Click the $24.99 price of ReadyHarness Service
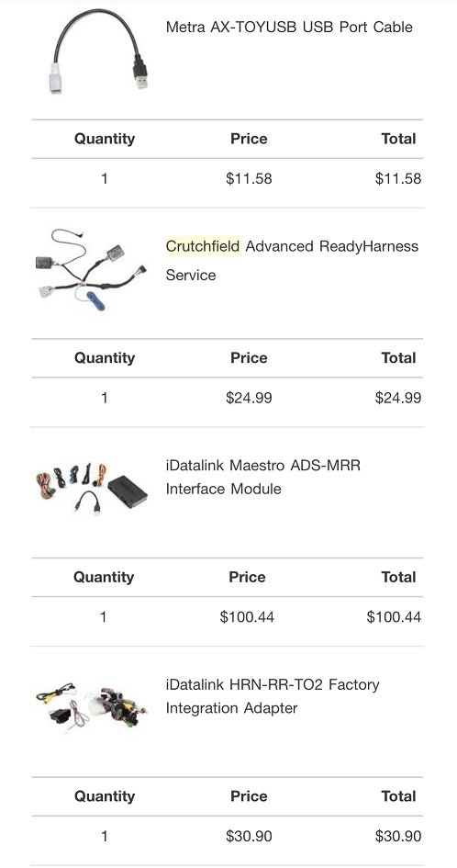 249,398
